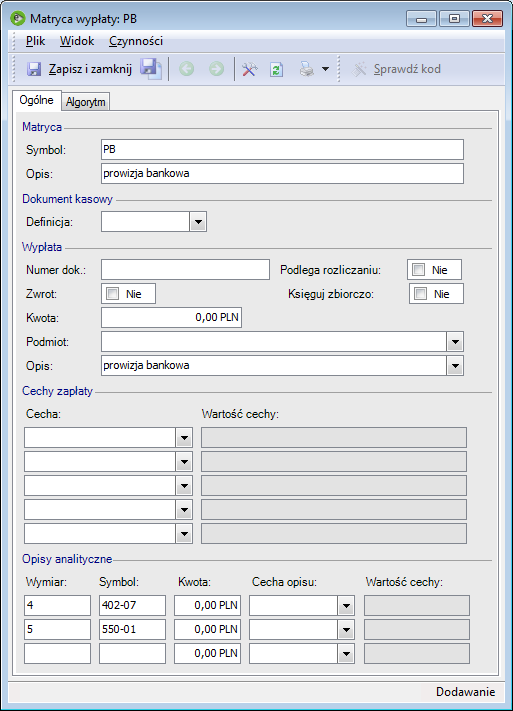Click the green forward arrow icon
Screen dimensions: 513x711
[x=216, y=69]
